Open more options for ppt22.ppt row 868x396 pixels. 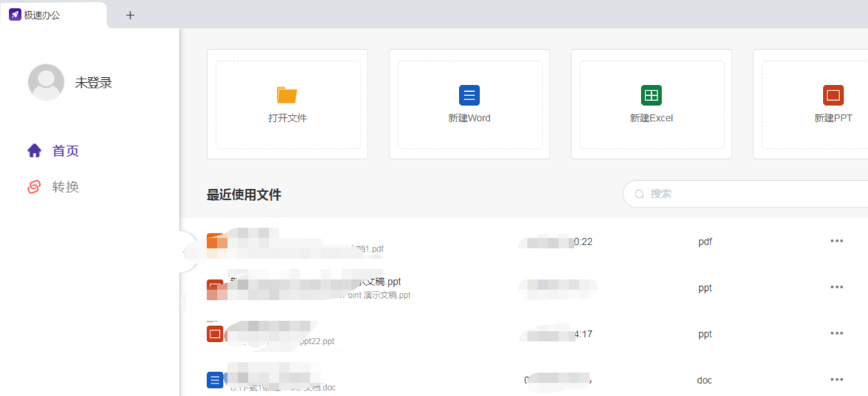point(836,334)
